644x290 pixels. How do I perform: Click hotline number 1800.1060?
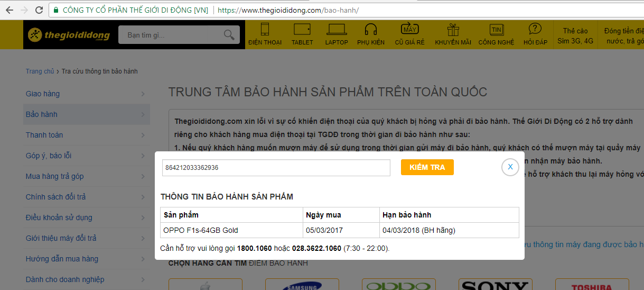coord(254,248)
